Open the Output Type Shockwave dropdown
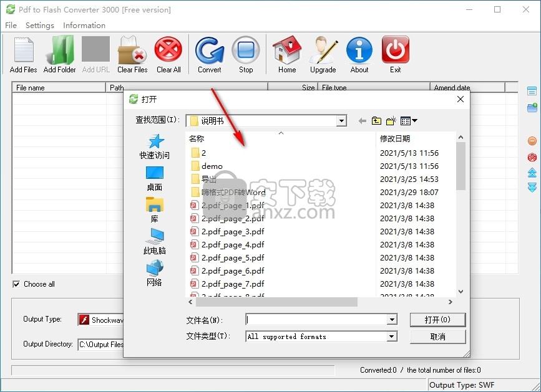 100,320
